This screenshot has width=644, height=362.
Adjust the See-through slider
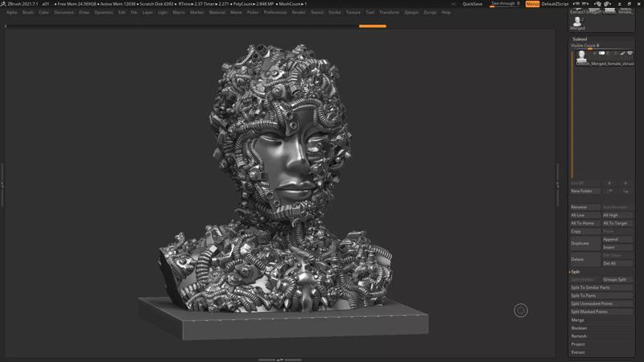(x=505, y=4)
